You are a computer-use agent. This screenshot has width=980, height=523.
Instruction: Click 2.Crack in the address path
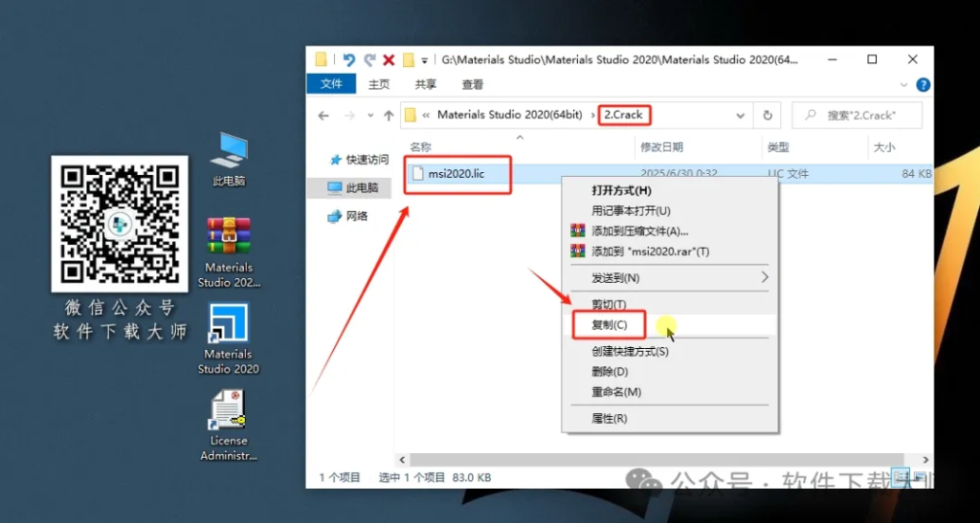coord(624,115)
